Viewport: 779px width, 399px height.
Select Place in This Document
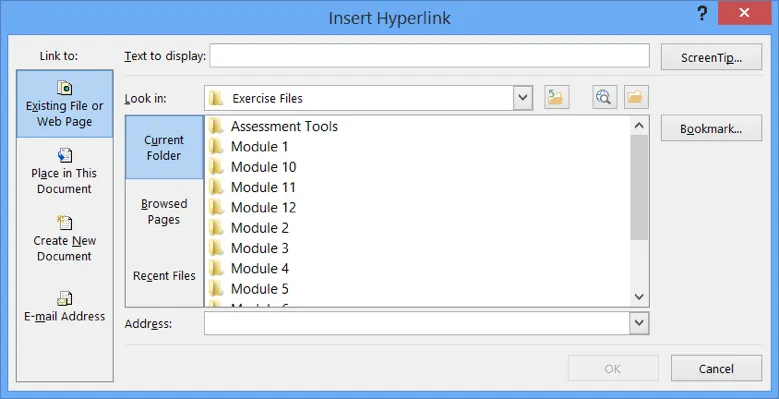(x=65, y=171)
